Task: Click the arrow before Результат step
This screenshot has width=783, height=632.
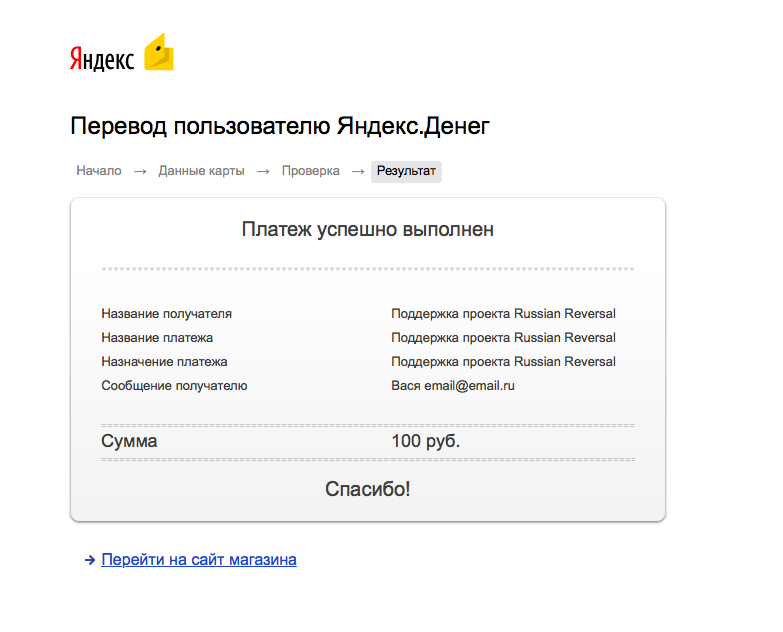Action: pyautogui.click(x=357, y=172)
